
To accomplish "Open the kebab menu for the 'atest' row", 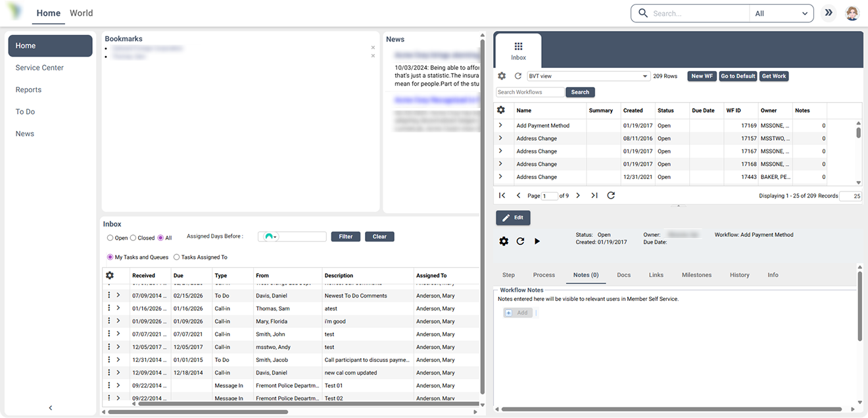I will [109, 308].
